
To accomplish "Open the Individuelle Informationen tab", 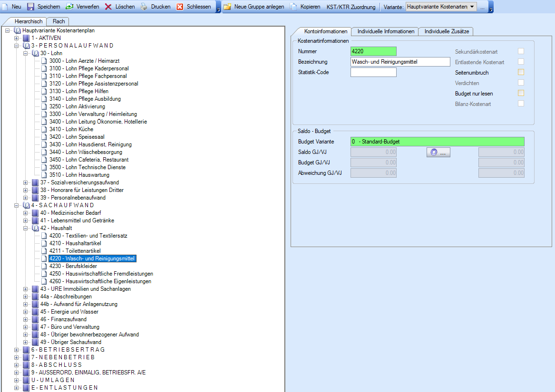I will pyautogui.click(x=386, y=31).
